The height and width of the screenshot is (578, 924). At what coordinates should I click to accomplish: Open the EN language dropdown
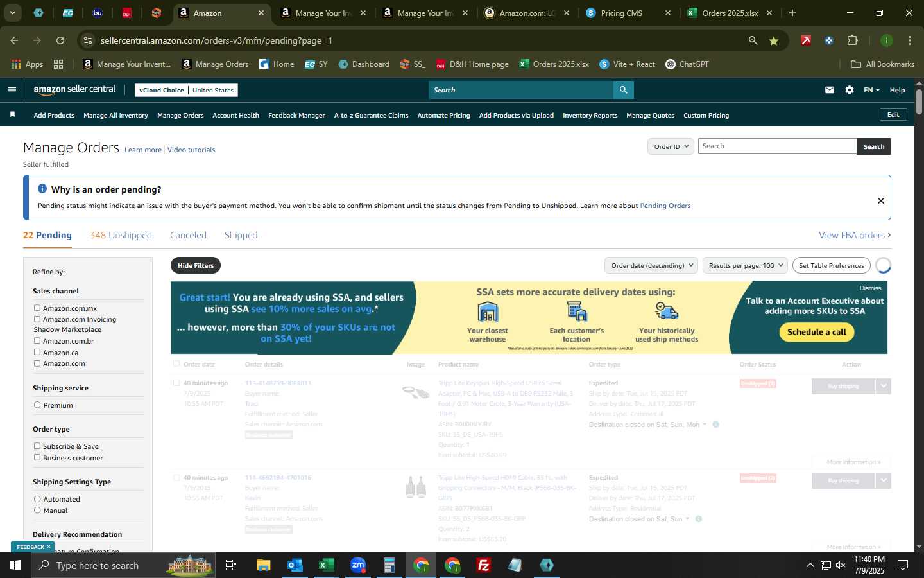tap(871, 90)
